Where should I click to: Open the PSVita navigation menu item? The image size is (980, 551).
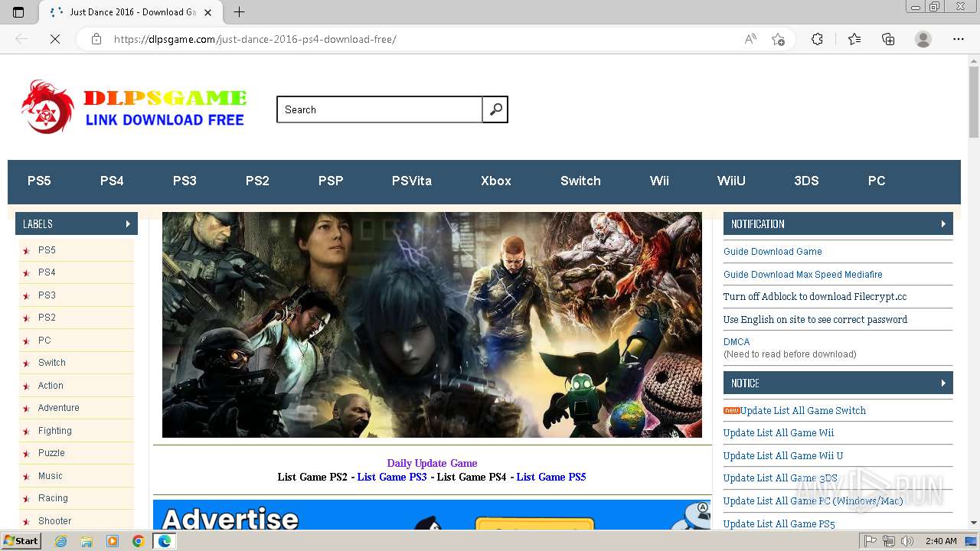pyautogui.click(x=412, y=181)
